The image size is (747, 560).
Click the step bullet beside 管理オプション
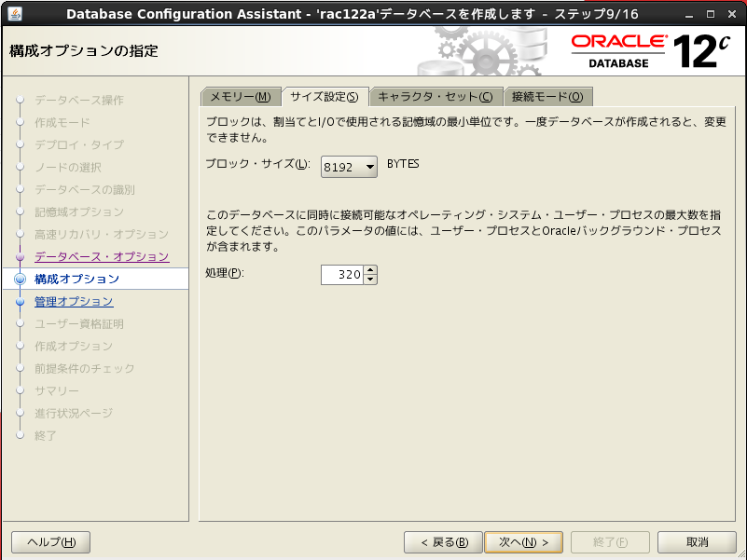coord(20,302)
